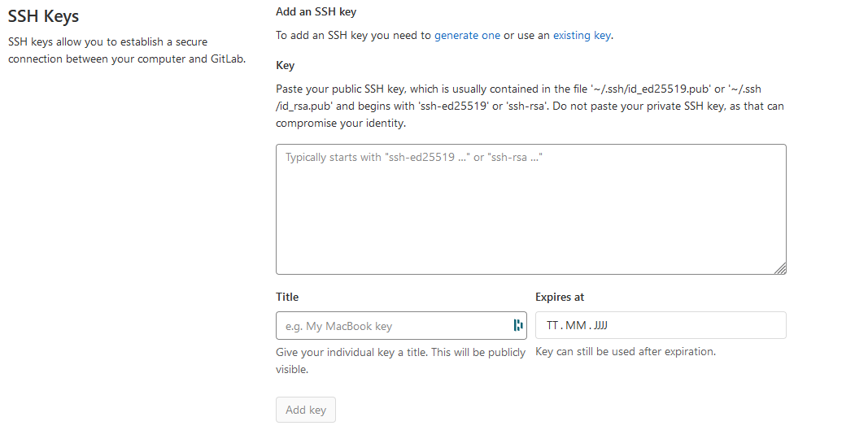868x430 pixels.
Task: Click the "To add an SSH key you need to" text
Action: [x=353, y=36]
